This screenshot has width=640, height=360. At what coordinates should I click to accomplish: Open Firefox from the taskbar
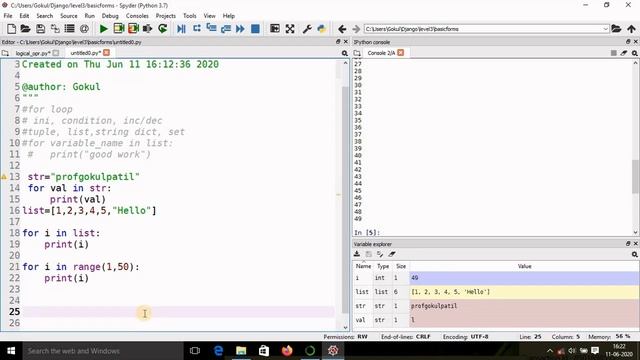point(287,351)
